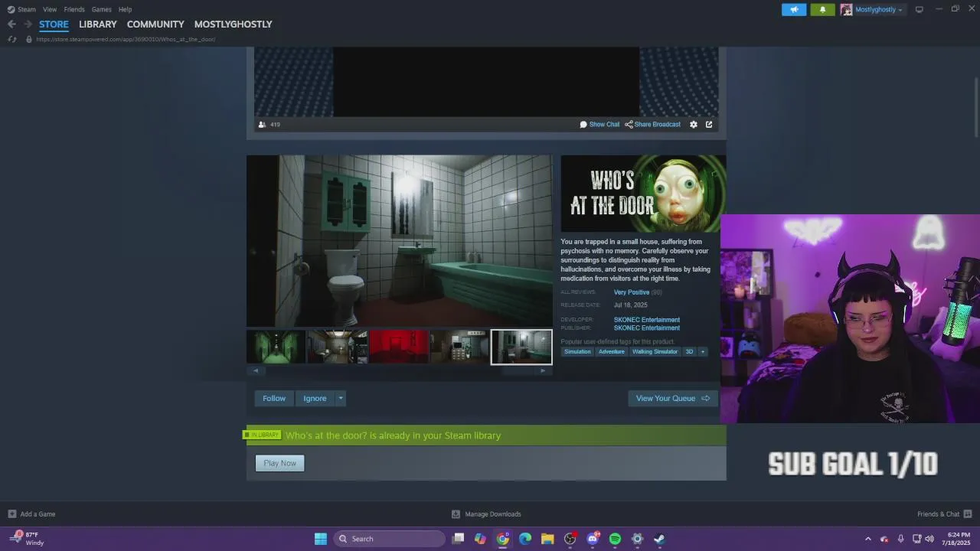Open Discord from the taskbar

click(x=593, y=539)
